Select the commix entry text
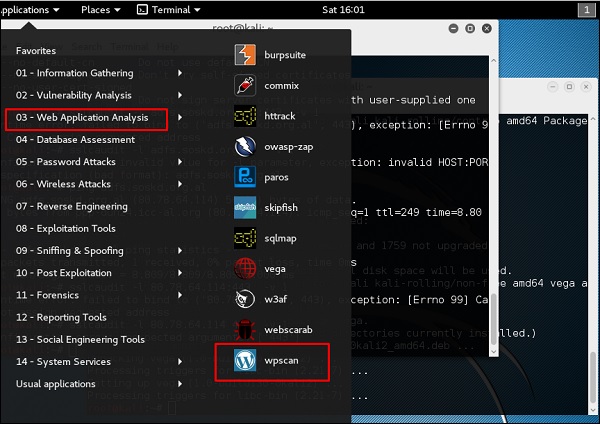600x424 pixels. click(x=282, y=85)
